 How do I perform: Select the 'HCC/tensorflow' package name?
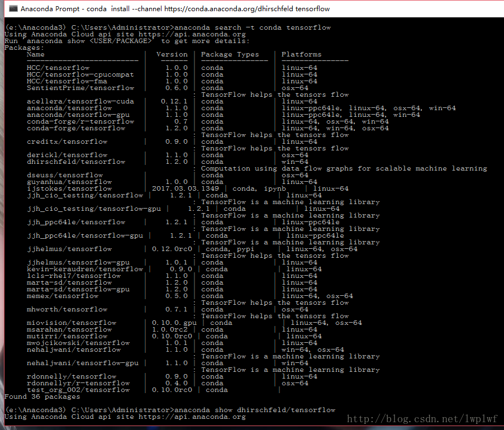click(58, 68)
